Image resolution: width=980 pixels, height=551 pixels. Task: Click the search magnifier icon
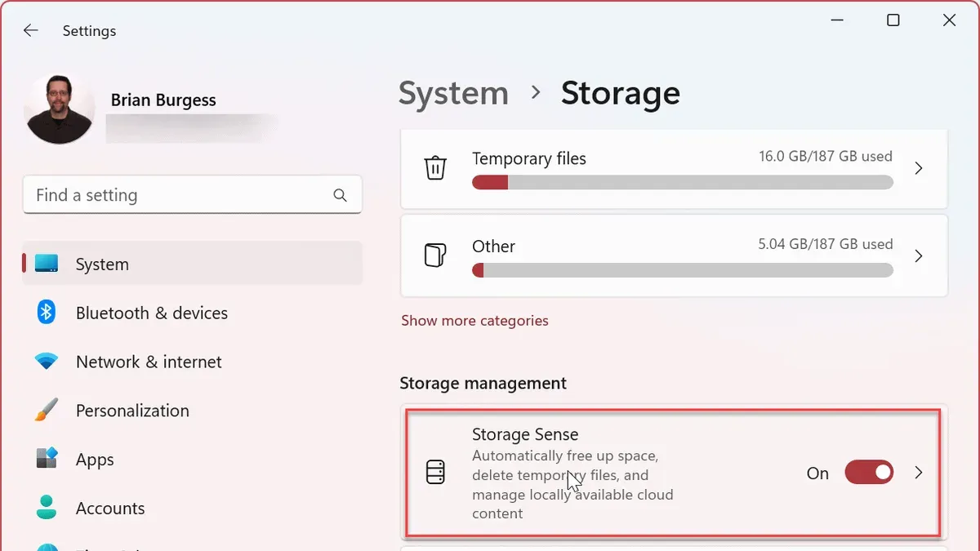pyautogui.click(x=340, y=195)
